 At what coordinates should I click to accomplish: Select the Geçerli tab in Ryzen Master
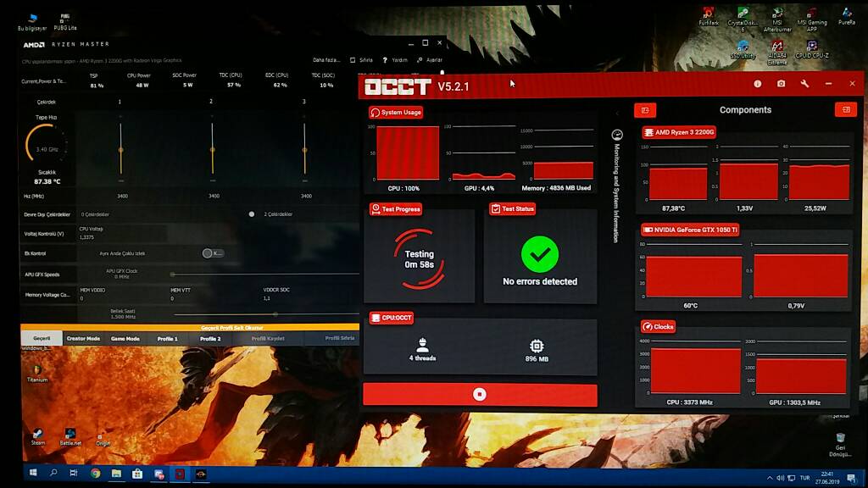click(42, 338)
